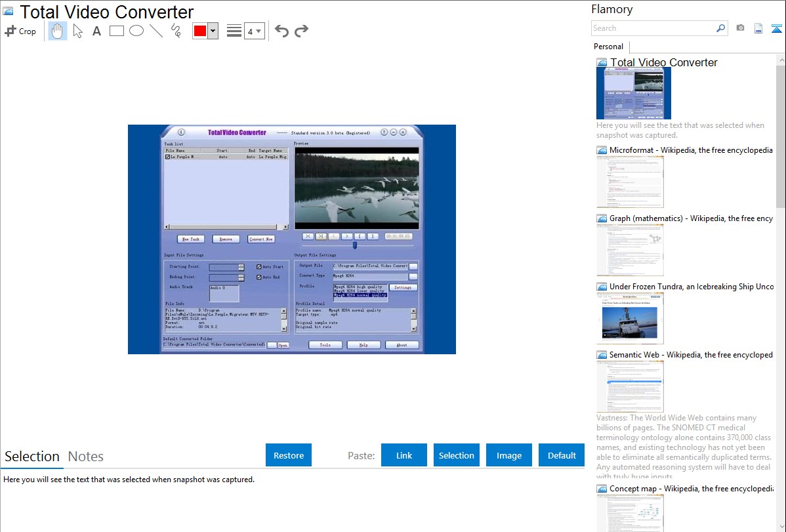Choose the freehand scribble tool

176,31
